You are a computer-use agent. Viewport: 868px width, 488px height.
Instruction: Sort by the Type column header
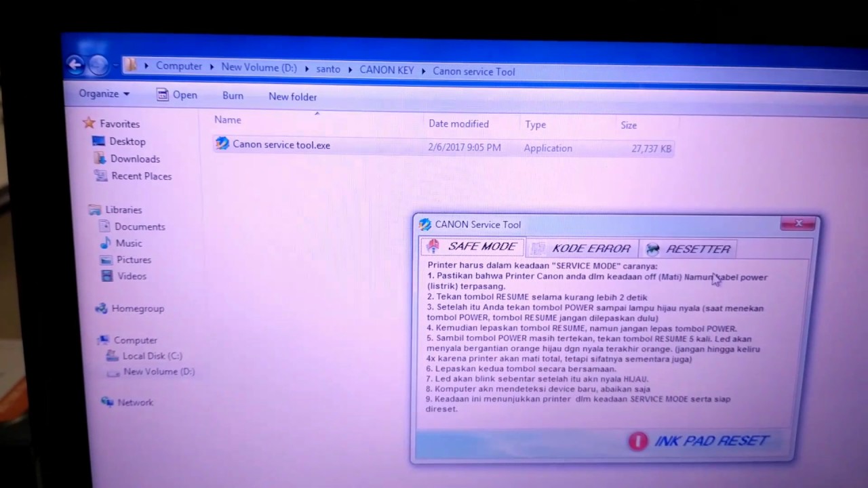pos(535,125)
